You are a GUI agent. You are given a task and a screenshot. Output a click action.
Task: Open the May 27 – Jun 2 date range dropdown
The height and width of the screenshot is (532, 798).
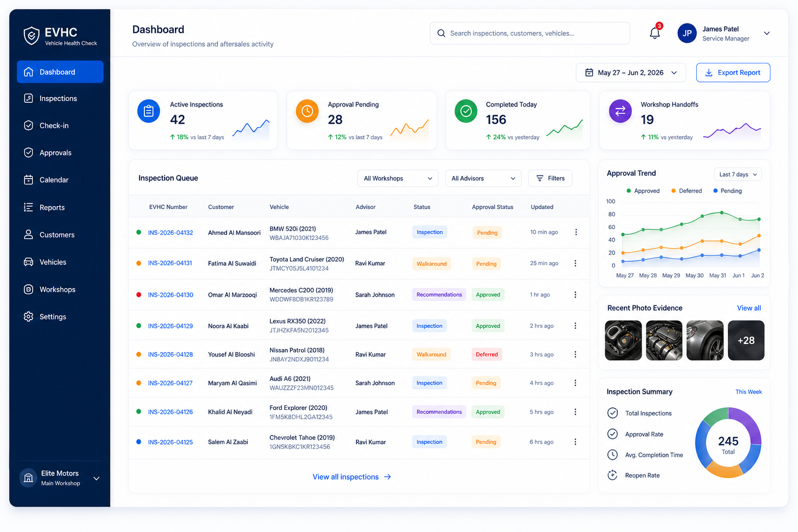click(x=631, y=73)
